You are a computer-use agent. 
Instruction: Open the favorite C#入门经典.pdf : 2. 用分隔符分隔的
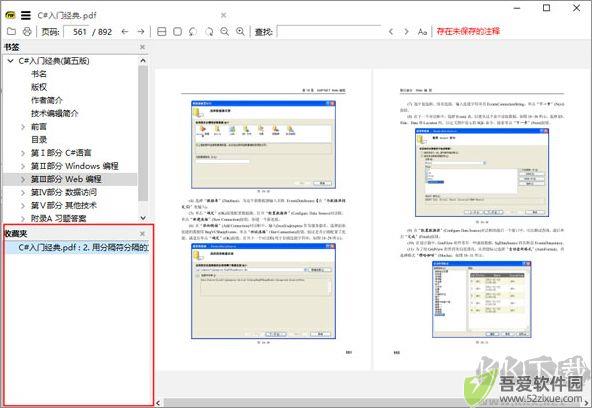pyautogui.click(x=83, y=248)
